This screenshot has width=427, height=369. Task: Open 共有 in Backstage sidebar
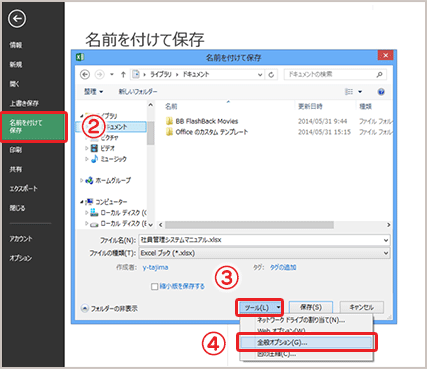[x=16, y=169]
